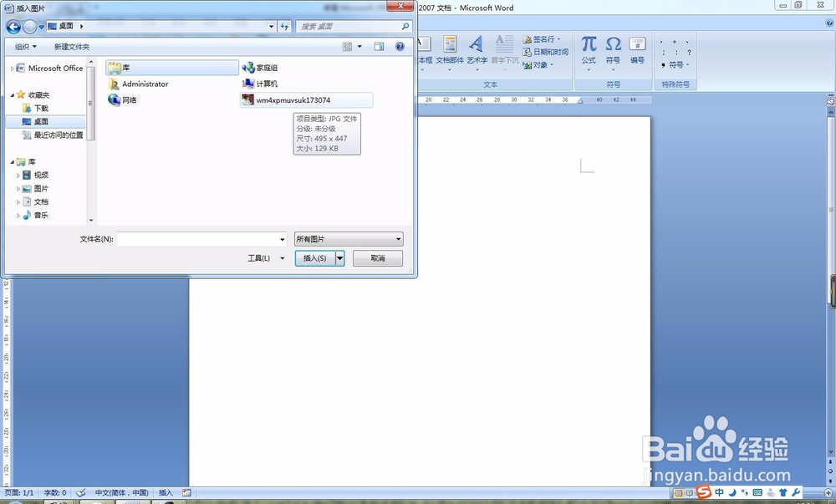Insert 日期和时间 into the document
Screen dimensions: 836x504
[x=545, y=52]
